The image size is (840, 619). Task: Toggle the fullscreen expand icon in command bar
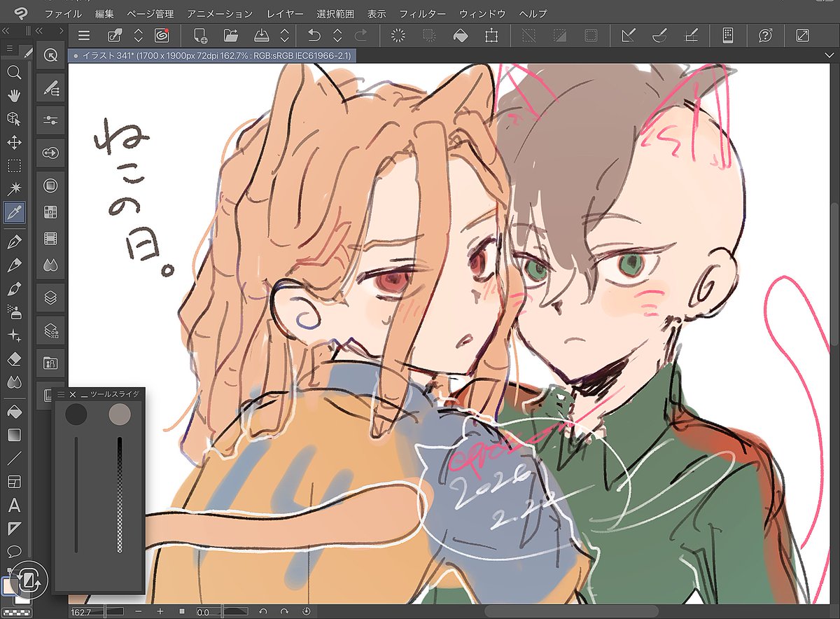803,35
